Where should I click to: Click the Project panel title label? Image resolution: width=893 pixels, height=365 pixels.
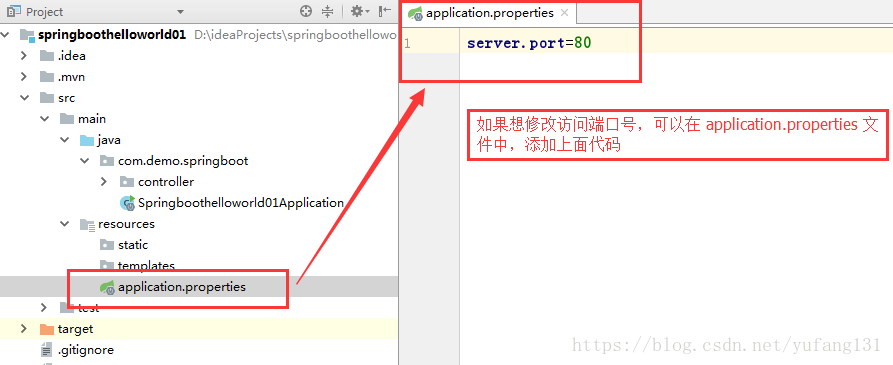pos(44,12)
